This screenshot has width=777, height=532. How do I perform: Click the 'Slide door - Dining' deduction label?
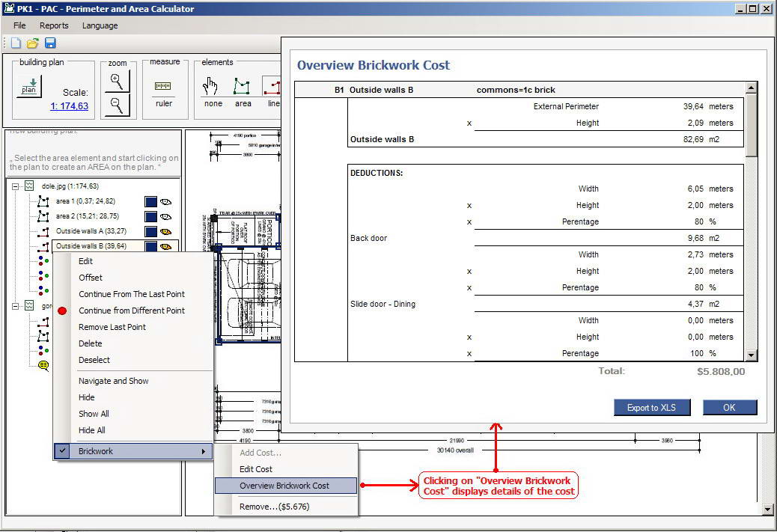click(383, 304)
